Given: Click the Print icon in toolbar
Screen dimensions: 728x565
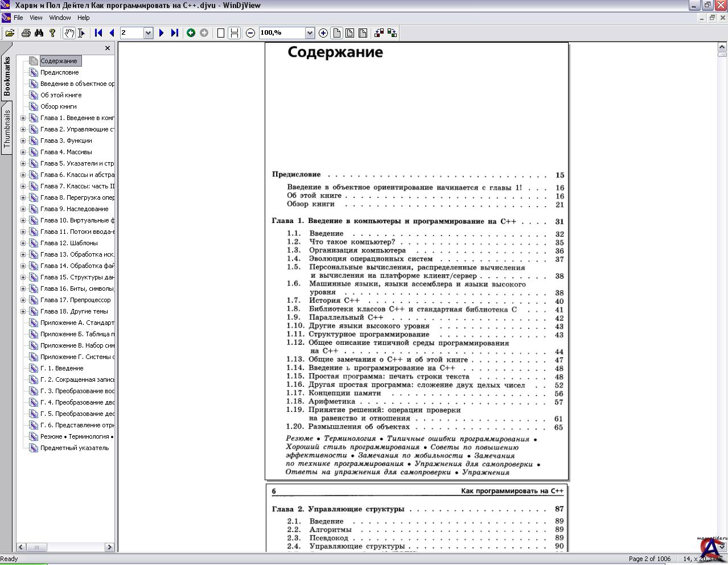Looking at the screenshot, I should pos(26,33).
